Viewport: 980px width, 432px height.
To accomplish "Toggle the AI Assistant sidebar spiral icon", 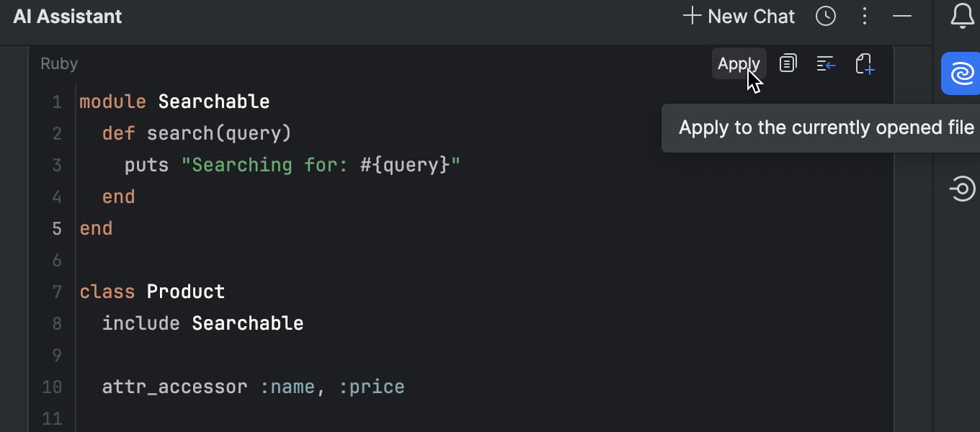I will [x=962, y=73].
